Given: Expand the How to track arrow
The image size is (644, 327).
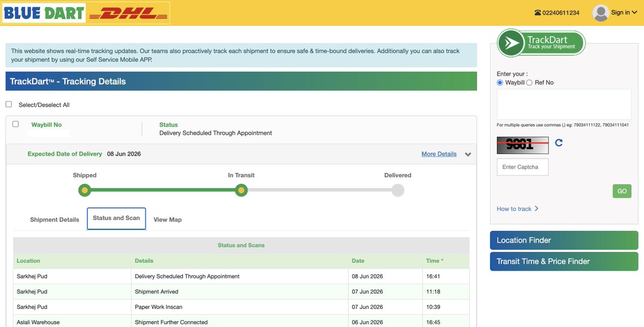Looking at the screenshot, I should tap(536, 208).
